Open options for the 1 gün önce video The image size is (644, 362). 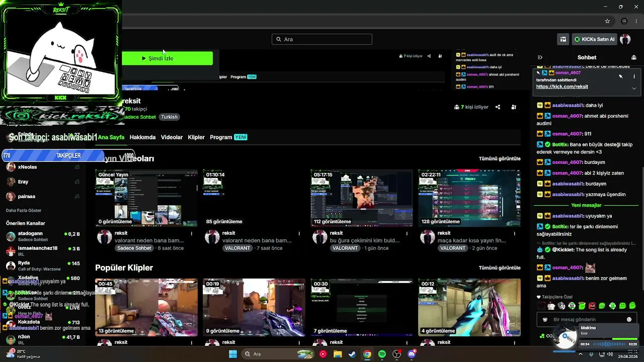(407, 233)
